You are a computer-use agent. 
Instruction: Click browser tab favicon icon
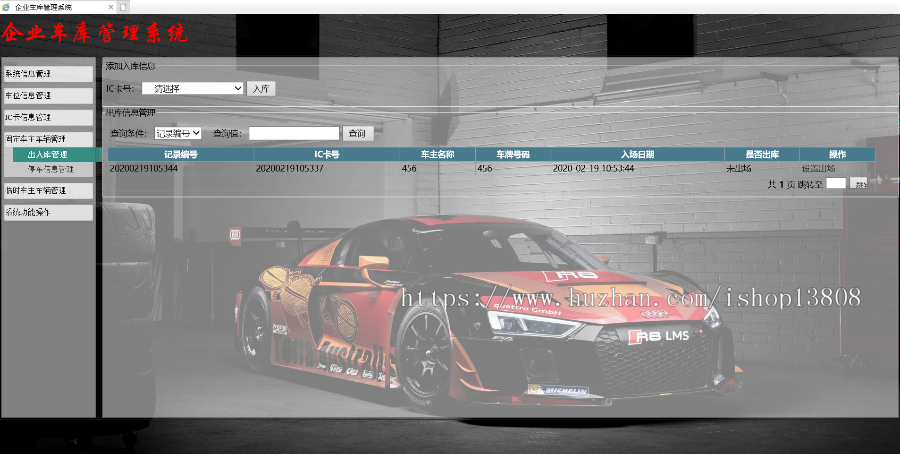(6, 7)
